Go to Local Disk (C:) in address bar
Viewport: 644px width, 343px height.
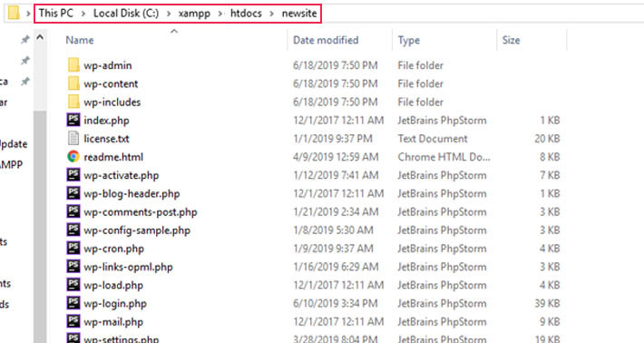pyautogui.click(x=126, y=13)
